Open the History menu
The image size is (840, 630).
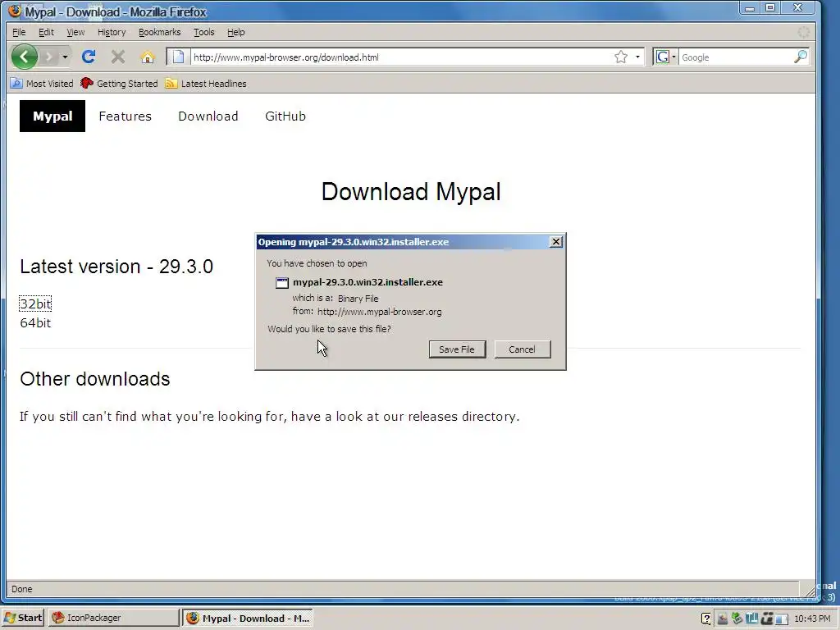tap(112, 32)
